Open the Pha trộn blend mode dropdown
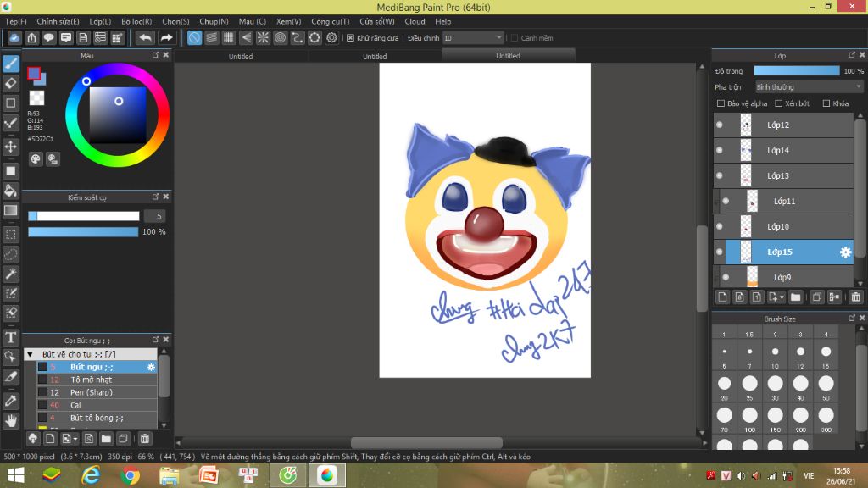 (x=808, y=86)
